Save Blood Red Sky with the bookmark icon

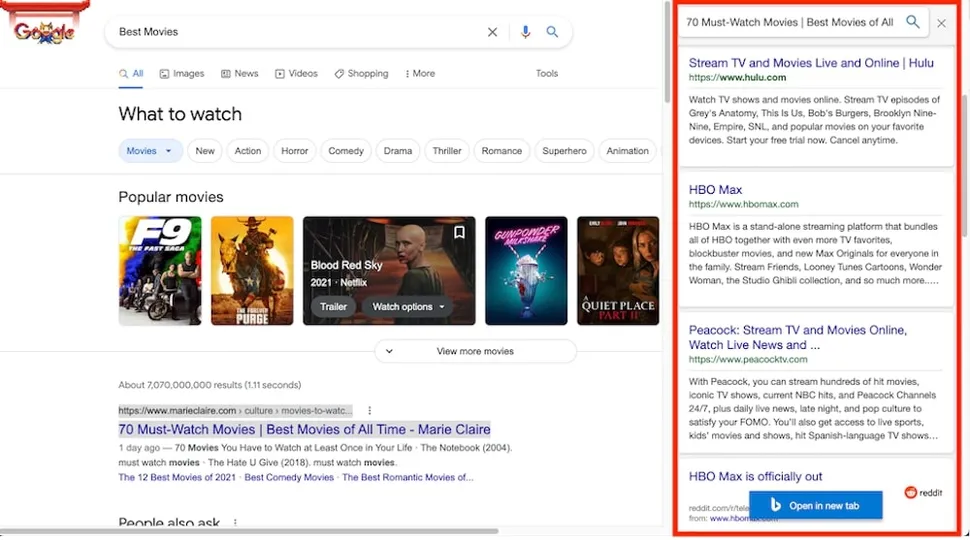point(460,233)
